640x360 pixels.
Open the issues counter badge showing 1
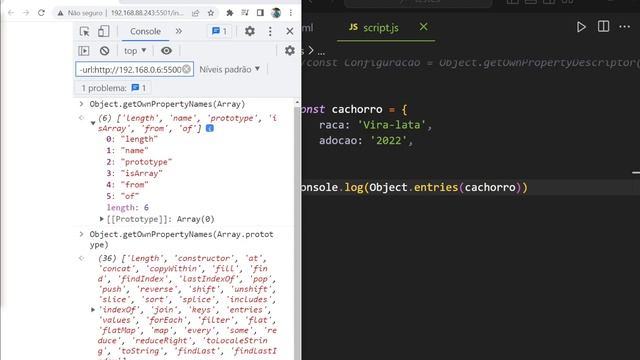click(x=220, y=31)
